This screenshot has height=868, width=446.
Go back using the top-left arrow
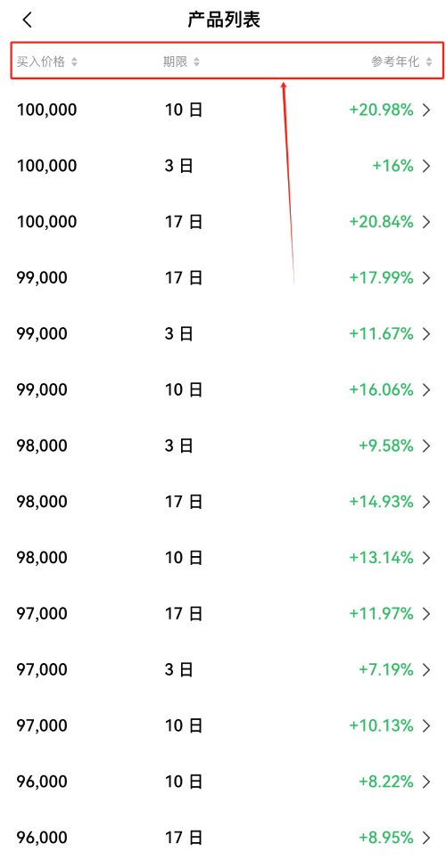[27, 20]
